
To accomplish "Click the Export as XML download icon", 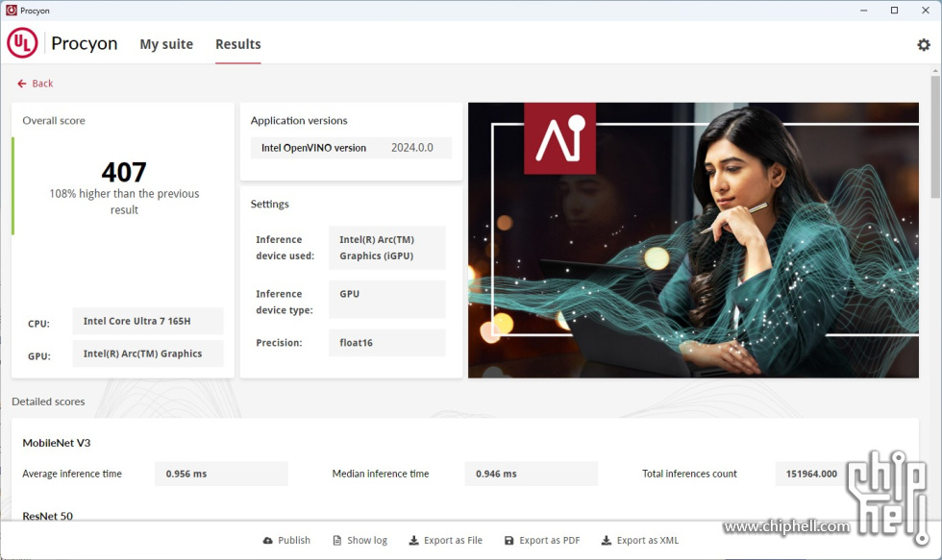I will point(607,540).
